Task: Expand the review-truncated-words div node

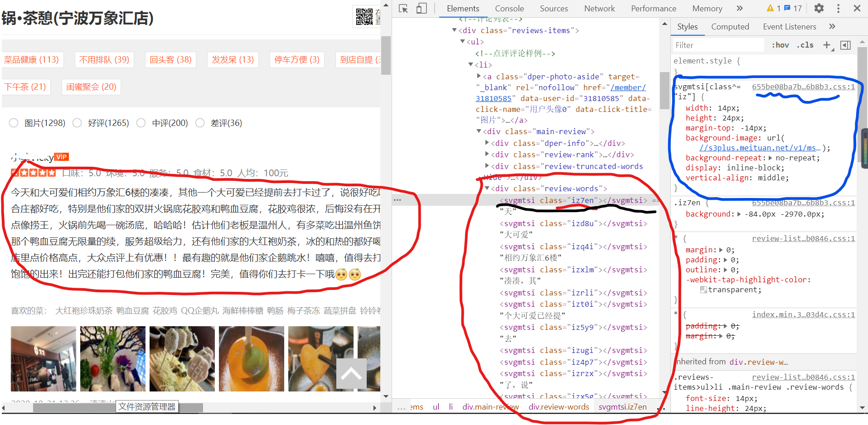Action: [487, 166]
